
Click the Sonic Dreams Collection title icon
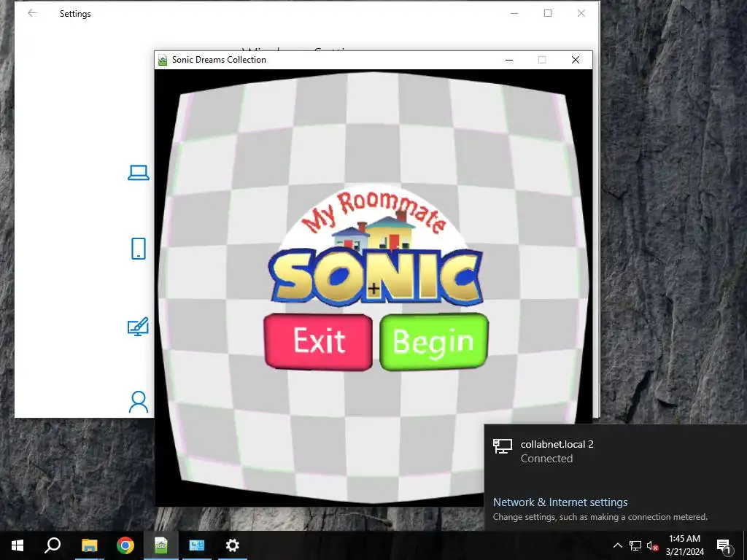[x=163, y=60]
